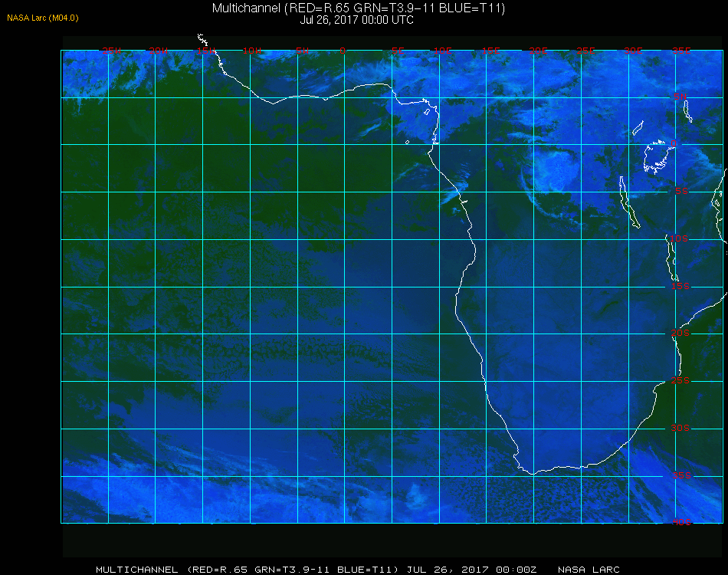This screenshot has height=575, width=728.
Task: Click the '40S' latitude label
Action: [681, 522]
